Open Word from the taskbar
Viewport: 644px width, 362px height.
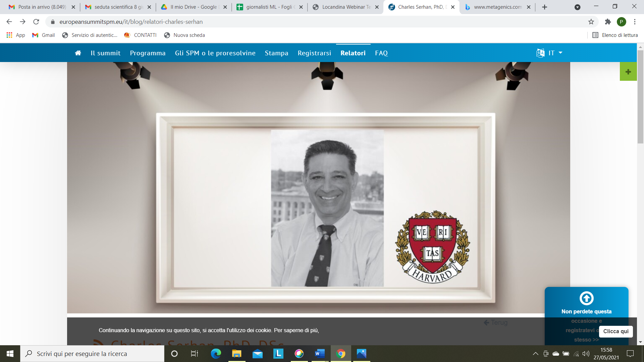pos(320,354)
